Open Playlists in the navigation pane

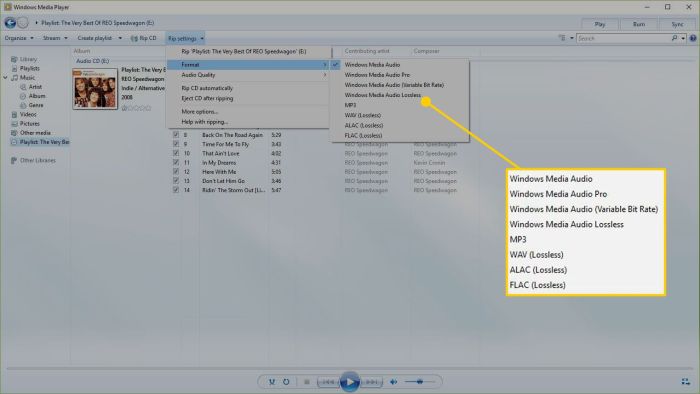(x=29, y=68)
